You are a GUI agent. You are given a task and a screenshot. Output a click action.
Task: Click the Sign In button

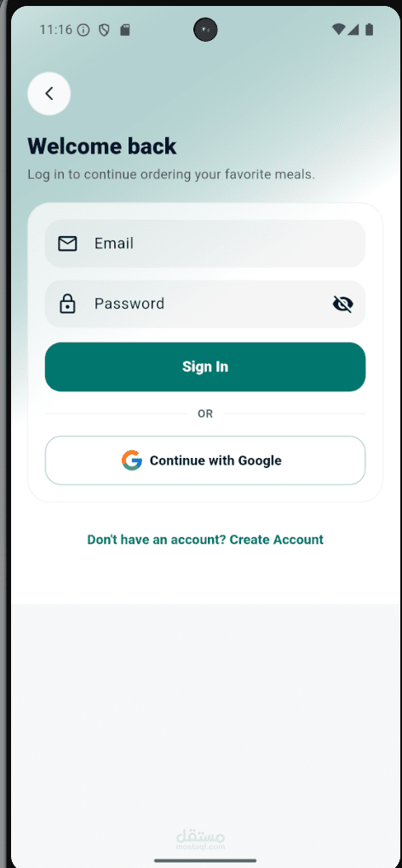click(x=205, y=367)
